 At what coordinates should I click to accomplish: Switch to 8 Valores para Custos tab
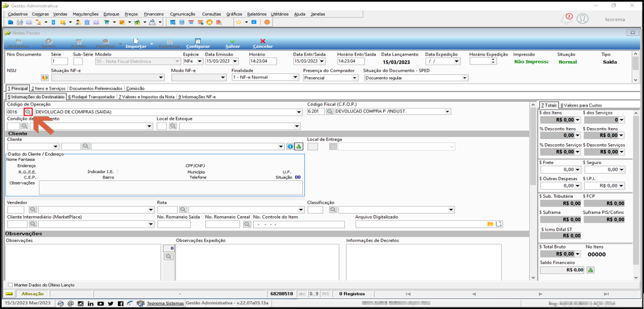(581, 105)
